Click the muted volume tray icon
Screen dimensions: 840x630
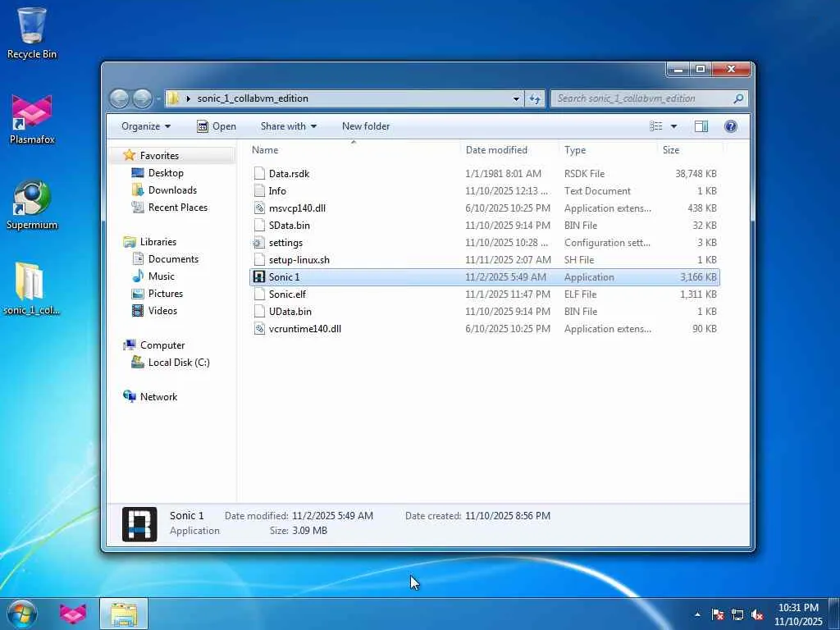coord(757,614)
